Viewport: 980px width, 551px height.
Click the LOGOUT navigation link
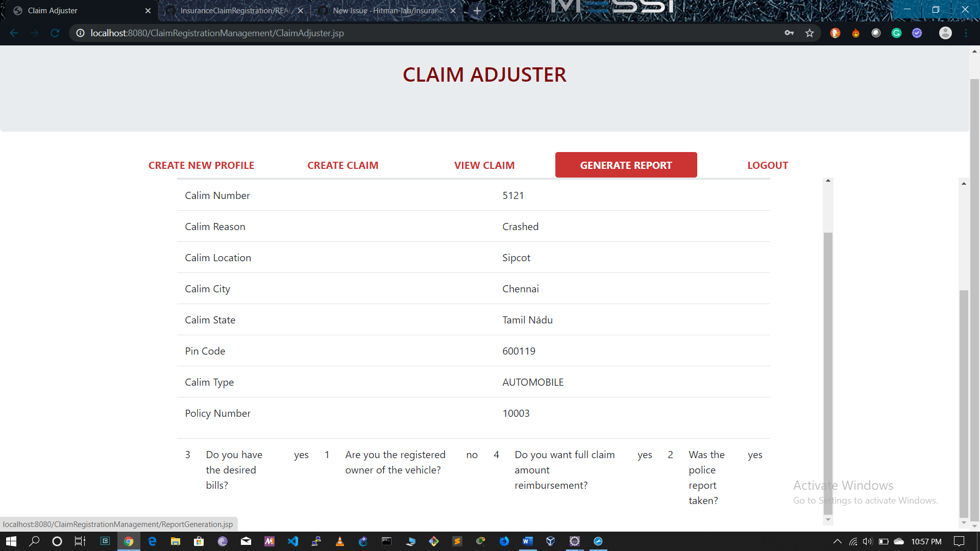coord(768,165)
